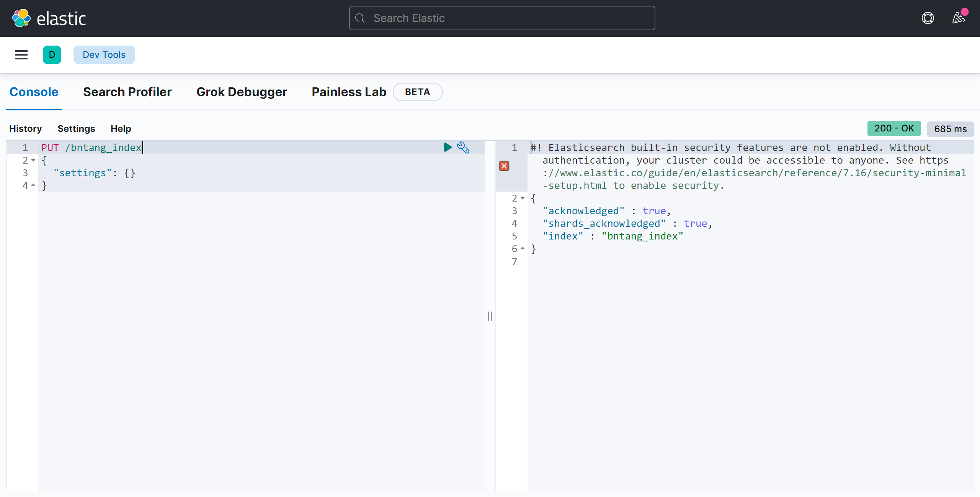Click the Search Elastic magnifier icon
Image resolution: width=980 pixels, height=497 pixels.
359,18
